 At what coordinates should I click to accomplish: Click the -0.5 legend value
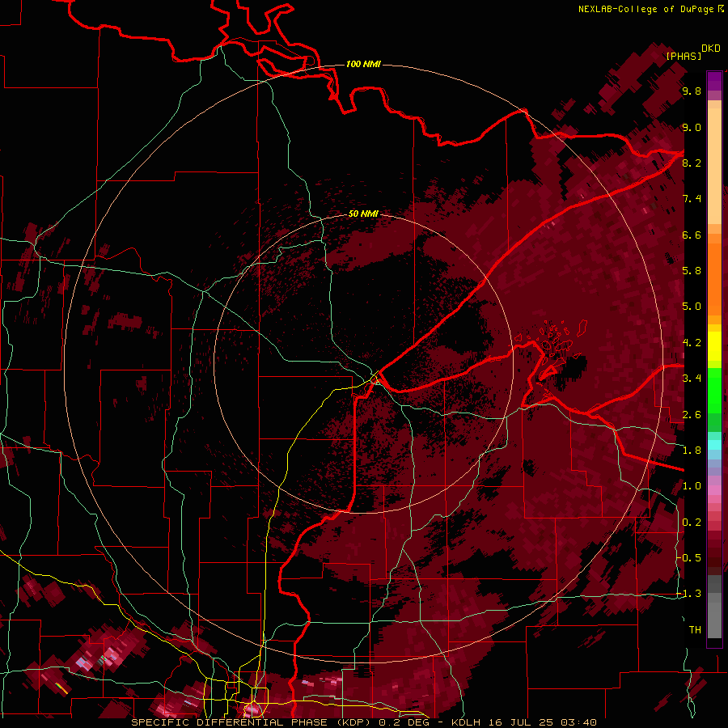pos(689,557)
